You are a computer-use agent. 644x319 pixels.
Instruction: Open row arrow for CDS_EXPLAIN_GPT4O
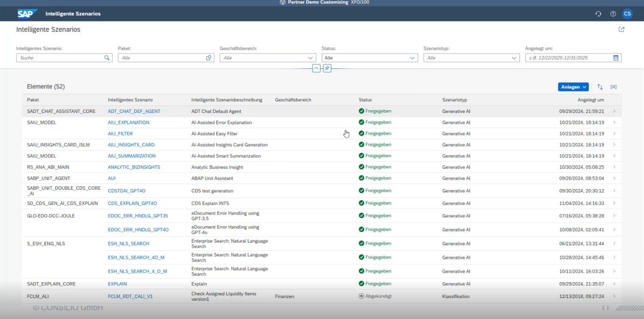coord(614,203)
